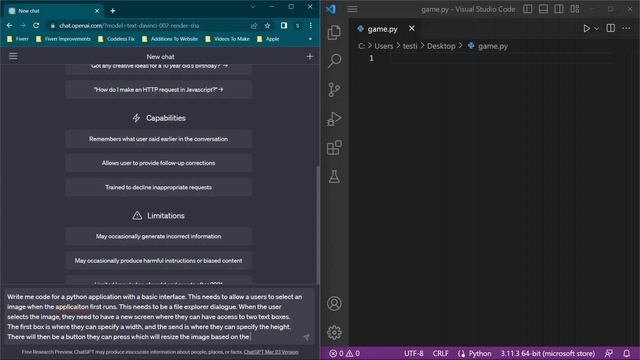Select the 3.11.3 64-bit Python interpreter
The height and width of the screenshot is (360, 640).
point(547,353)
